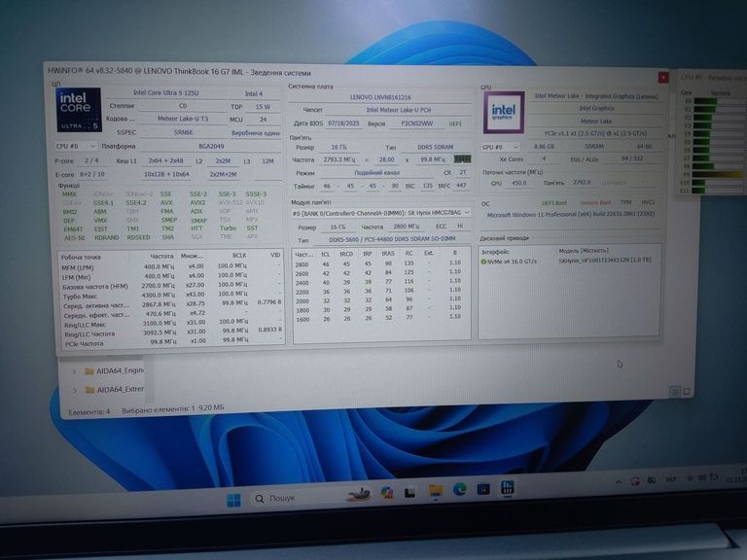Viewport: 747px width, 560px height.
Task: Click the 1600 row in the memory timings table
Action: point(380,319)
